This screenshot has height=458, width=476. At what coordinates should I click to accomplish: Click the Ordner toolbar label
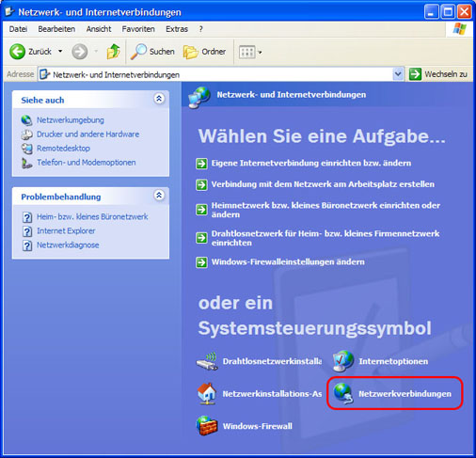(214, 52)
